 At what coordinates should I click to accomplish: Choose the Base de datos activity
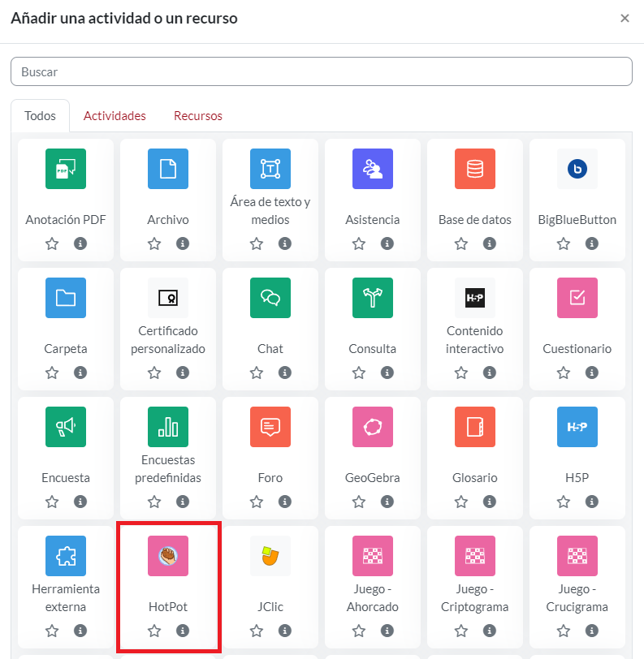(475, 169)
